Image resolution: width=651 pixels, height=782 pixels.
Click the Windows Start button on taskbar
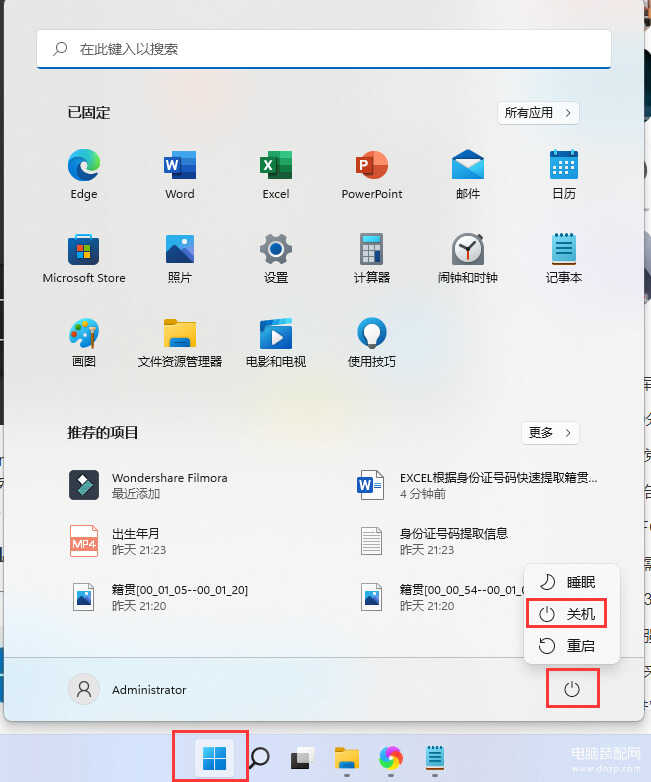(214, 759)
